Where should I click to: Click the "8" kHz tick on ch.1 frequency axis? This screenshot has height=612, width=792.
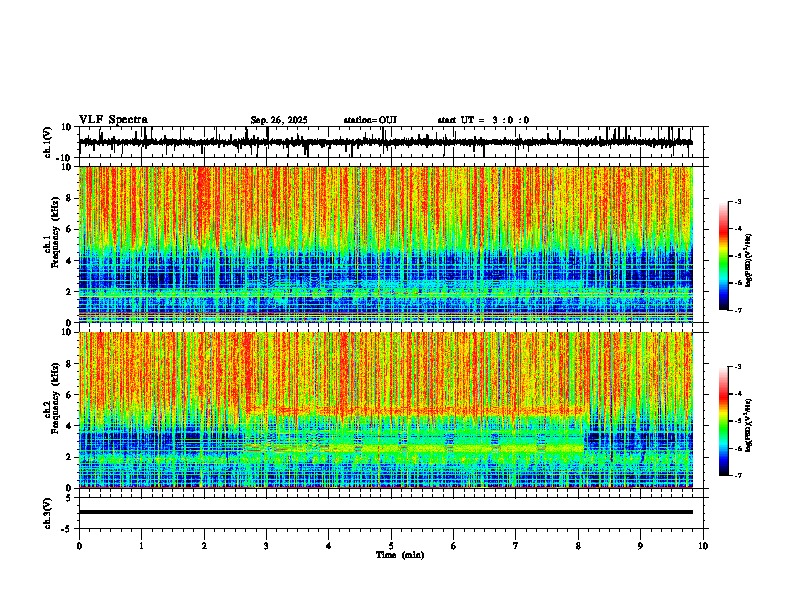[x=69, y=198]
